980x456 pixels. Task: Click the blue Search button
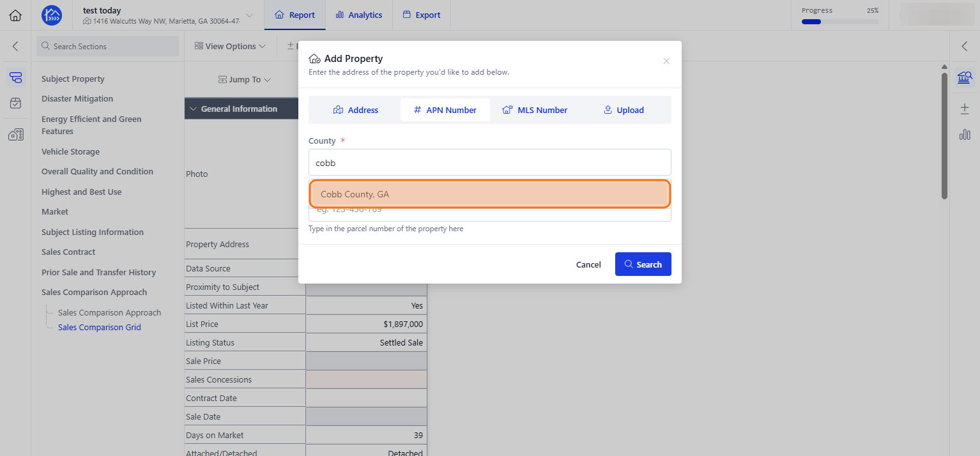pos(643,264)
